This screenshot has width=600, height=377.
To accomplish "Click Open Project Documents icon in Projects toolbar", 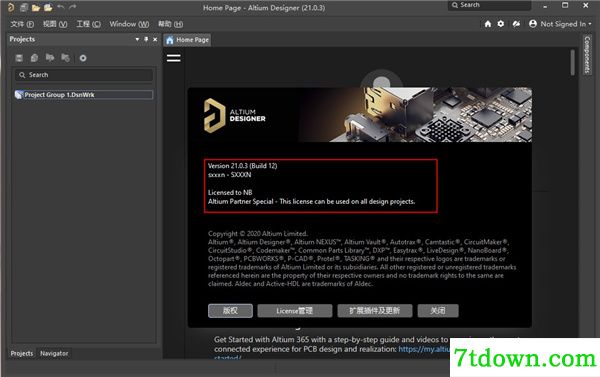I will tap(50, 58).
